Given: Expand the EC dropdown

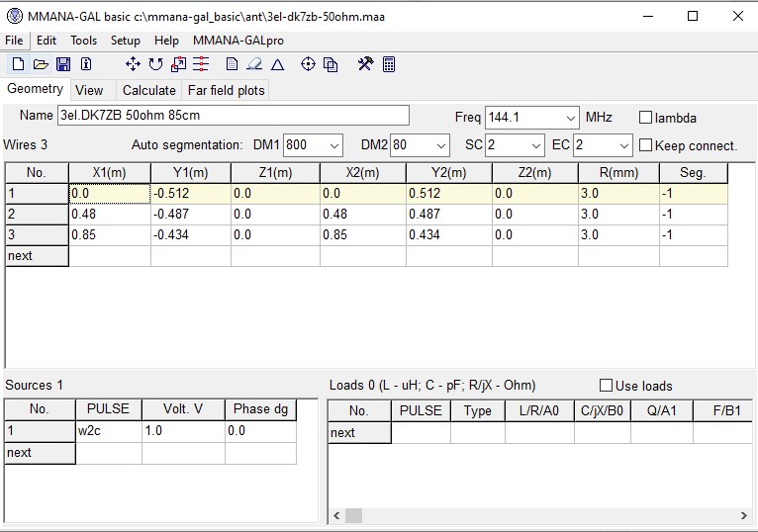Looking at the screenshot, I should (623, 145).
